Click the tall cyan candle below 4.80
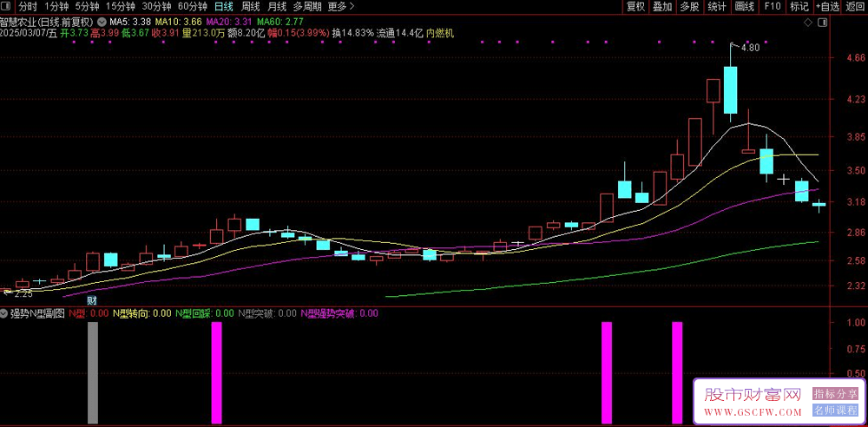 coord(730,89)
